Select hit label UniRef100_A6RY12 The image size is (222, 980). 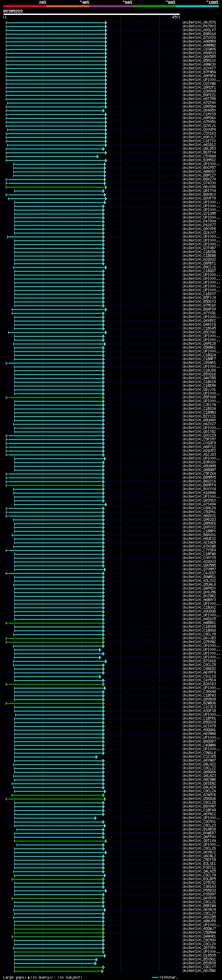pos(199,447)
